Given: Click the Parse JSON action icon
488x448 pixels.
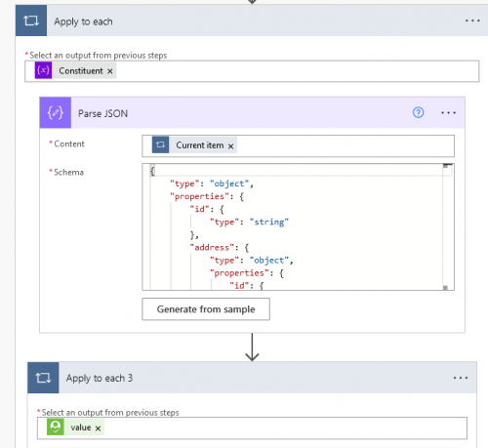Looking at the screenshot, I should 56,112.
